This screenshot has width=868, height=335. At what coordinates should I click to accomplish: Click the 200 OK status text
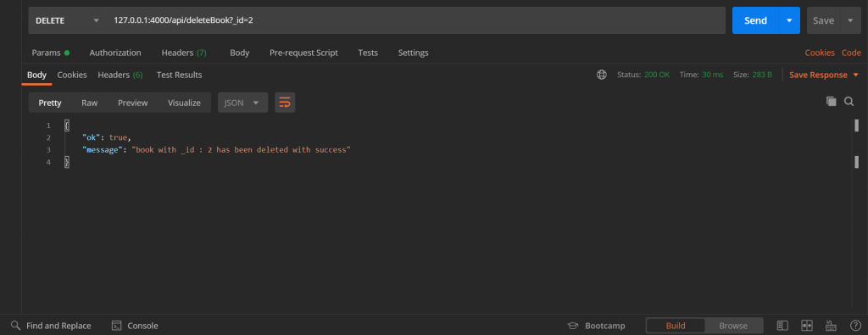coord(657,75)
